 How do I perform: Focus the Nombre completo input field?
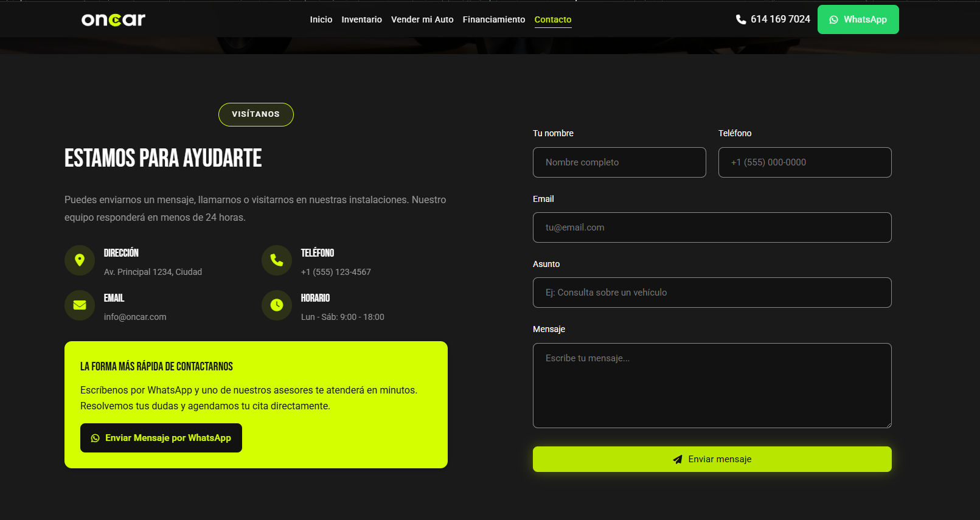coord(619,162)
